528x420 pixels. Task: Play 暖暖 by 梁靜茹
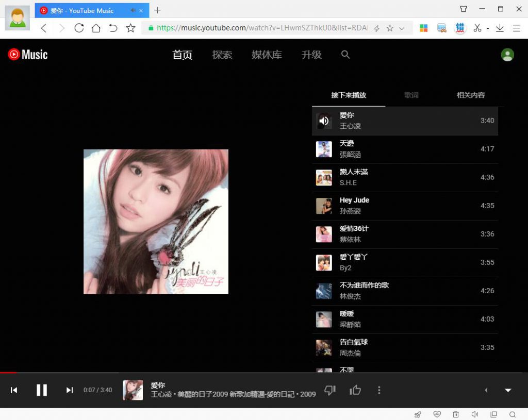click(x=405, y=320)
